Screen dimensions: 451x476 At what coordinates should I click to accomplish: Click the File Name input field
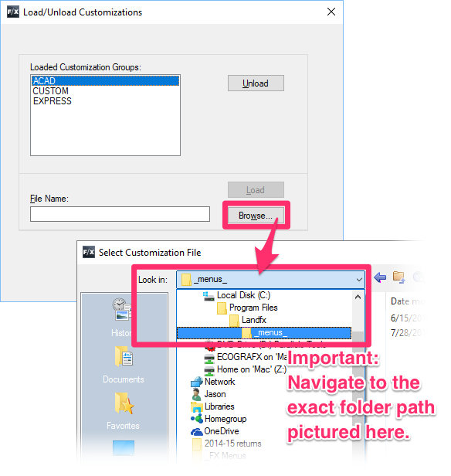(120, 214)
